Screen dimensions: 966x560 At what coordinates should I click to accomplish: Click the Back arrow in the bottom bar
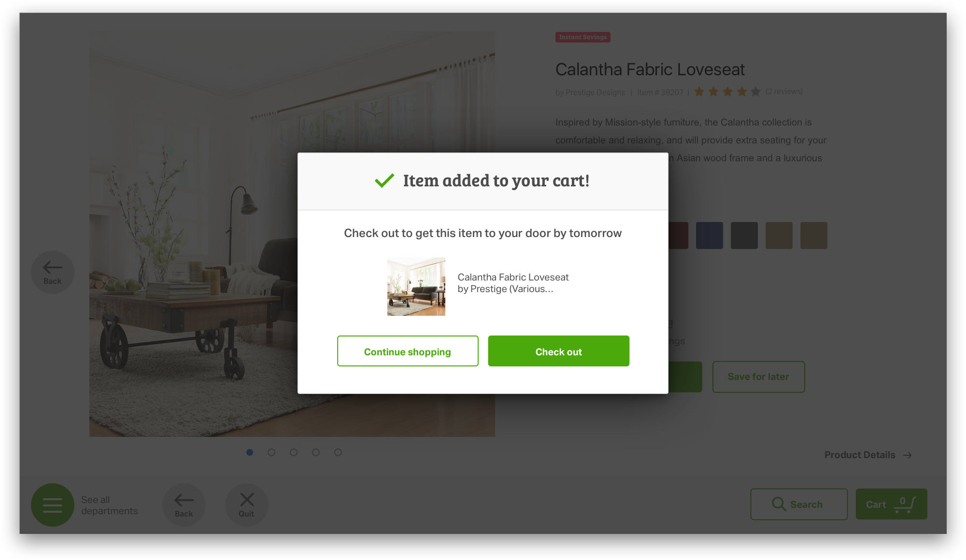coord(184,505)
